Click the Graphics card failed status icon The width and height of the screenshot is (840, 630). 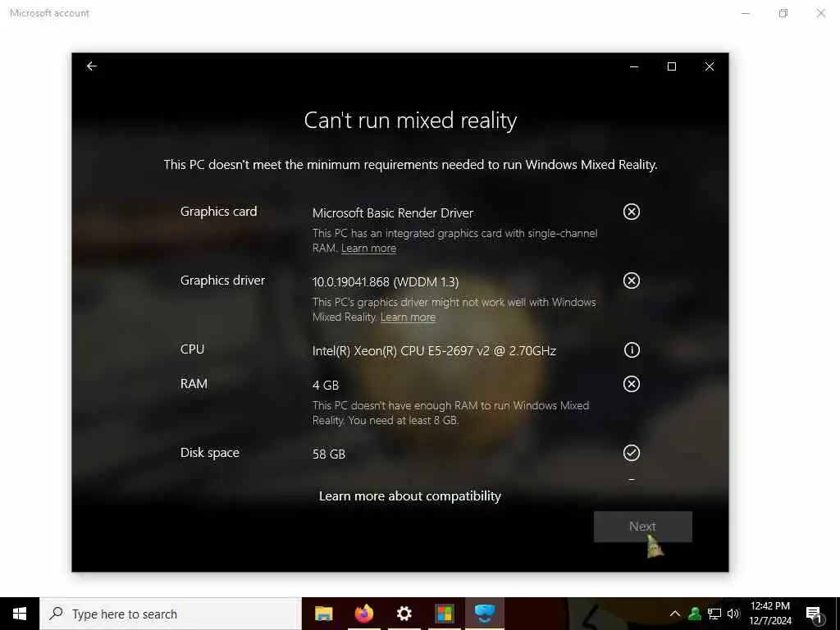pyautogui.click(x=632, y=212)
